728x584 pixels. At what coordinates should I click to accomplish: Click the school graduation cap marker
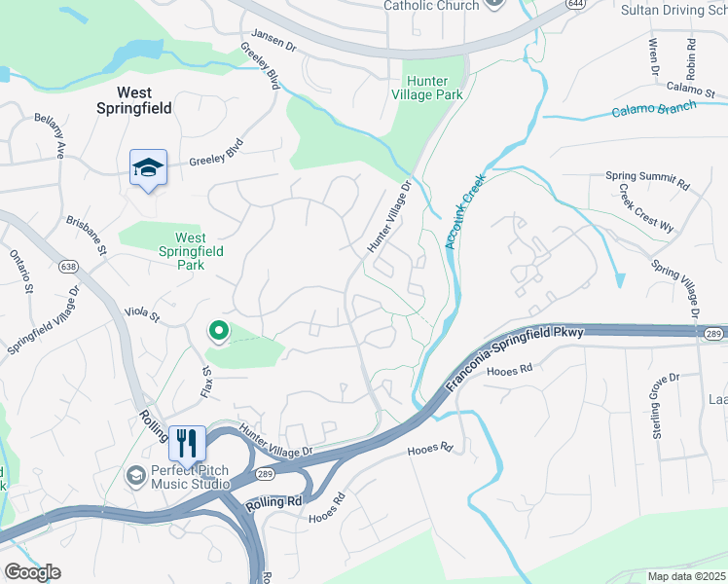[148, 168]
